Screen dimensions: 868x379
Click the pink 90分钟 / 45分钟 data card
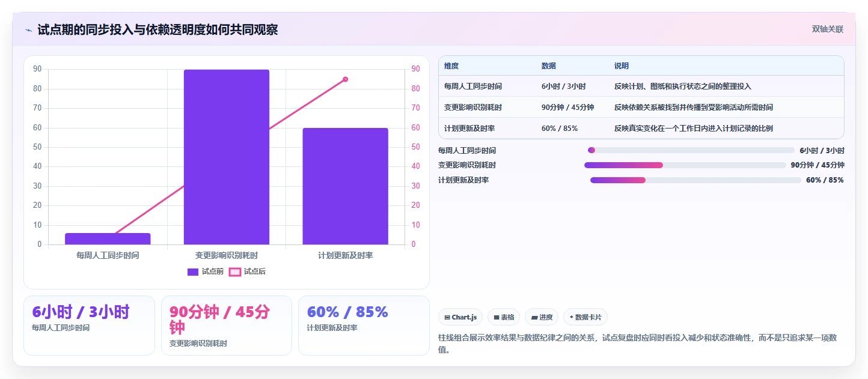tap(226, 326)
